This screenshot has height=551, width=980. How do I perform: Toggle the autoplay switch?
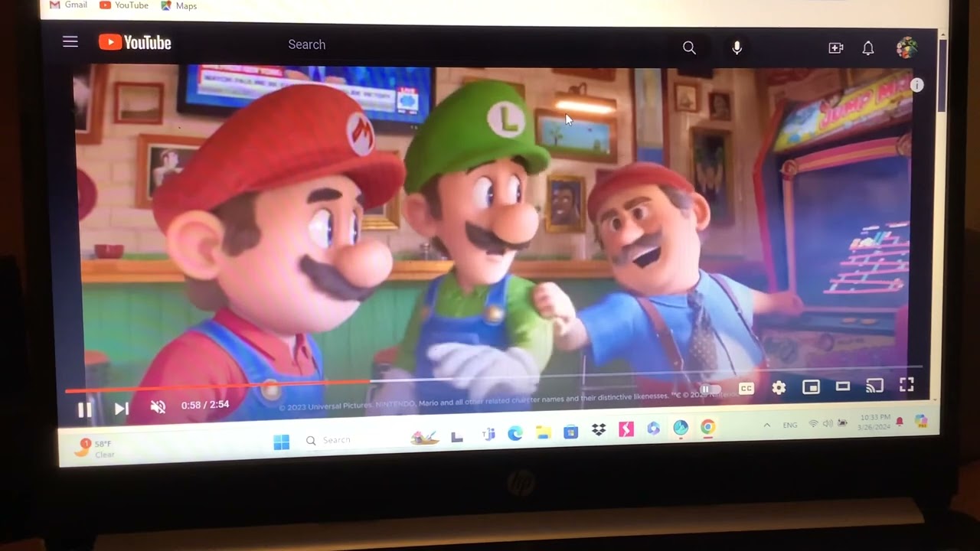click(710, 390)
